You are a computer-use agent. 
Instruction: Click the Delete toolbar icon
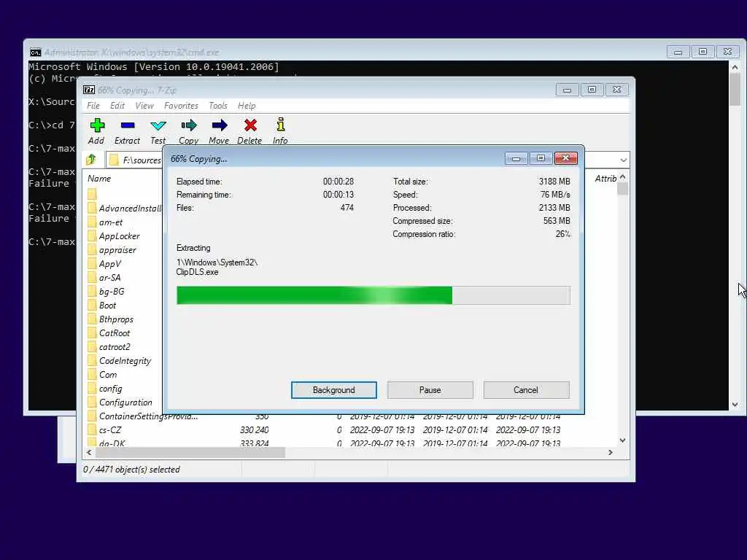(250, 125)
